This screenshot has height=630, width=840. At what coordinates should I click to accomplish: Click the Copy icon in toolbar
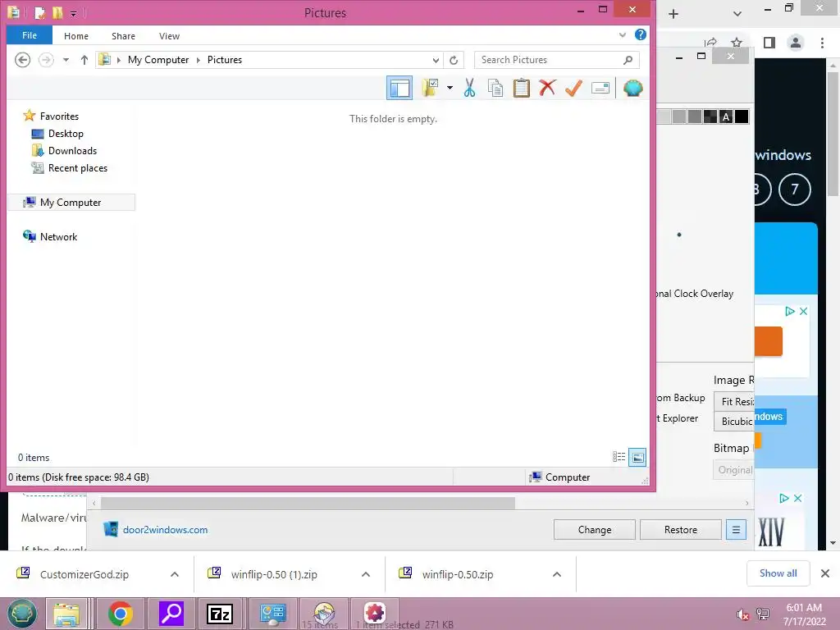[495, 88]
